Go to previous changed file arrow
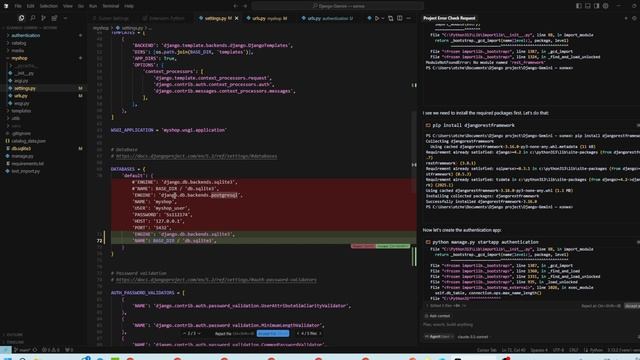This screenshot has width=640, height=360. 298,333
